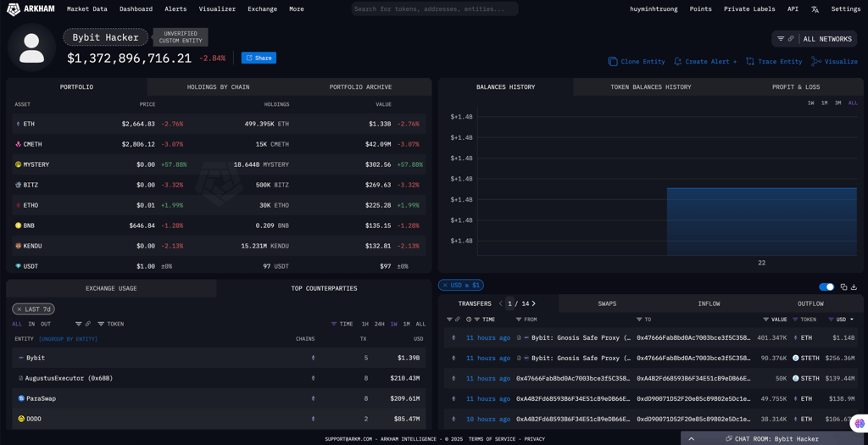The height and width of the screenshot is (445, 868).
Task: Select the OUT direction filter for counterparties
Action: point(46,324)
